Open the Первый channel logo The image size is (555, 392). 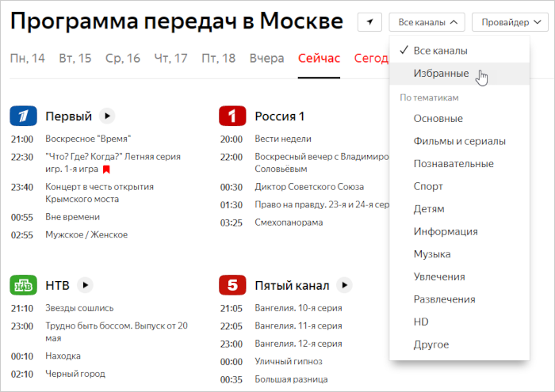[23, 116]
